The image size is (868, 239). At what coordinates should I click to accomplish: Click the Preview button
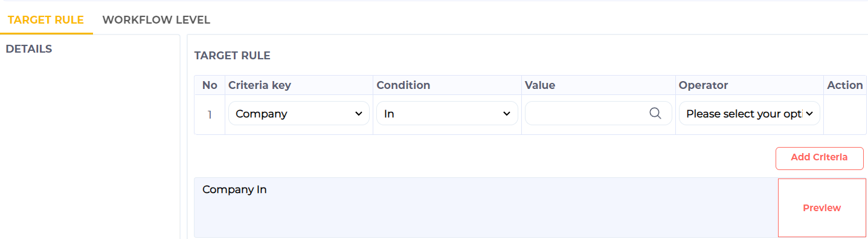coord(822,208)
